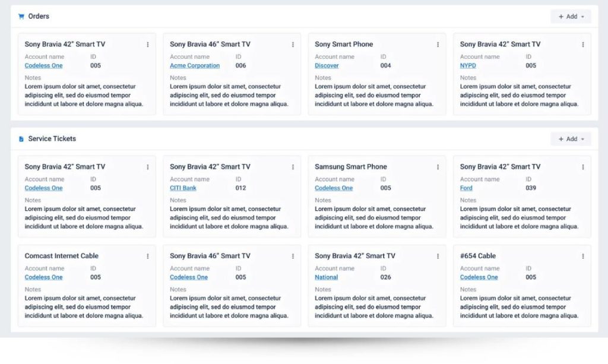Open options menu for Acme Corporation order card
Viewport: 608px width, 364px height.
(x=293, y=45)
